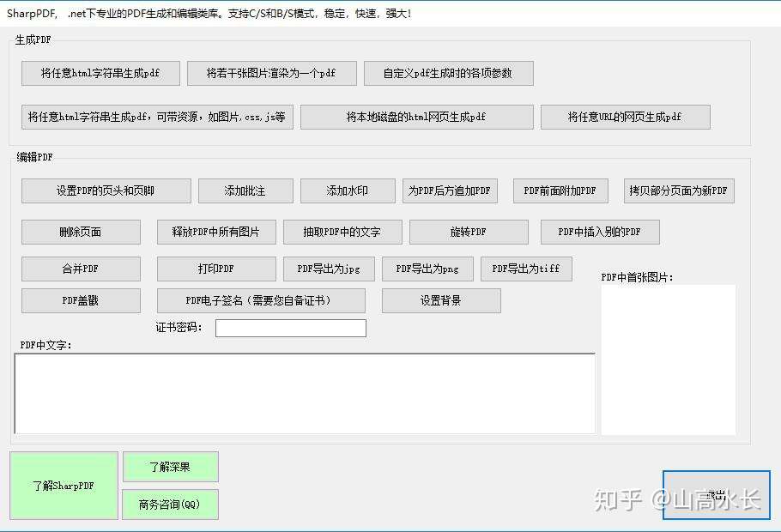Image resolution: width=781 pixels, height=532 pixels.
Task: Click the 设置背景 button
Action: coord(441,301)
